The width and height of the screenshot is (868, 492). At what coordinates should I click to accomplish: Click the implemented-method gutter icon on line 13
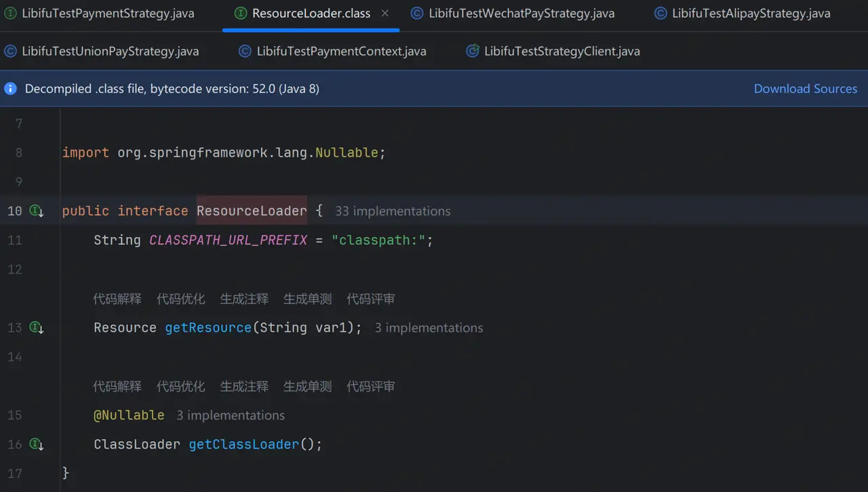[37, 328]
